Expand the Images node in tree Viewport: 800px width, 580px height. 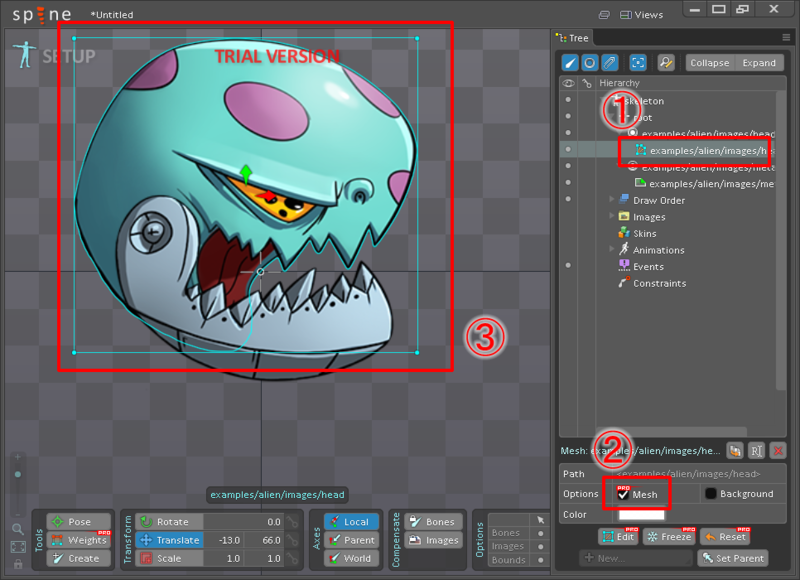coord(611,216)
